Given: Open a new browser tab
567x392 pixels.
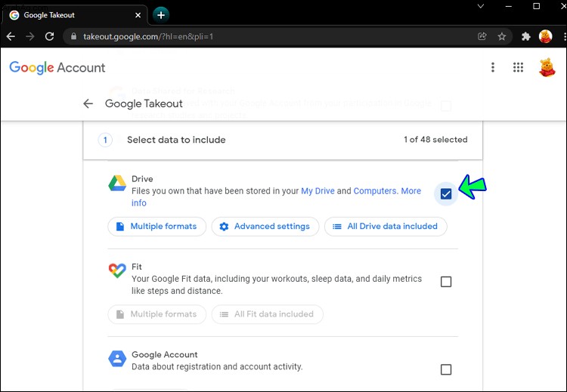Looking at the screenshot, I should coord(161,15).
